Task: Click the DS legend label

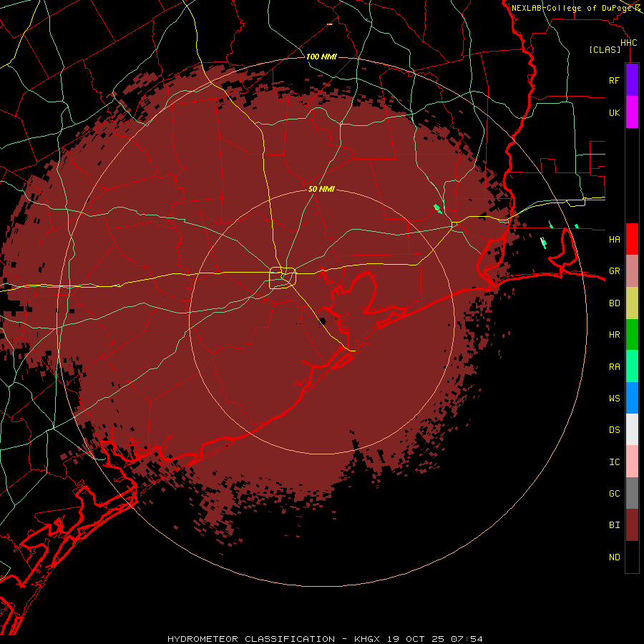Action: click(614, 429)
